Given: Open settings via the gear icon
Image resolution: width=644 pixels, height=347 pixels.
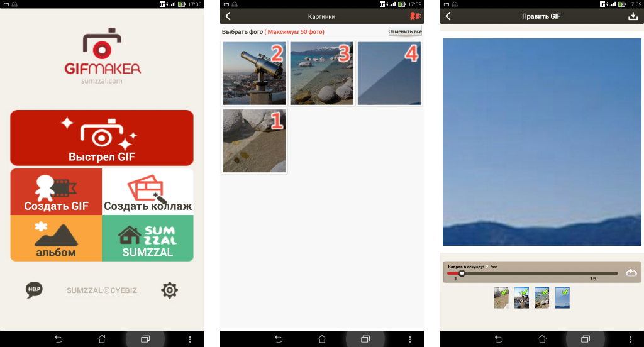Looking at the screenshot, I should click(x=169, y=290).
